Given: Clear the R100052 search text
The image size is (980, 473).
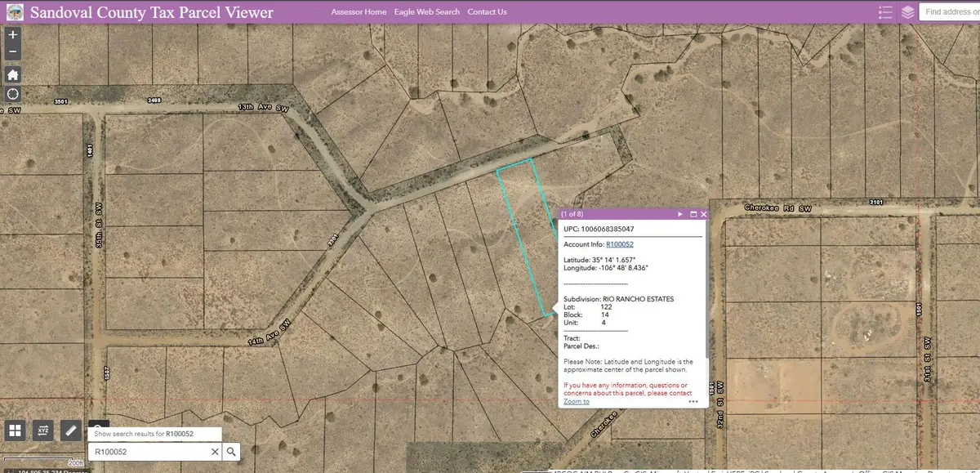Looking at the screenshot, I should coord(216,452).
